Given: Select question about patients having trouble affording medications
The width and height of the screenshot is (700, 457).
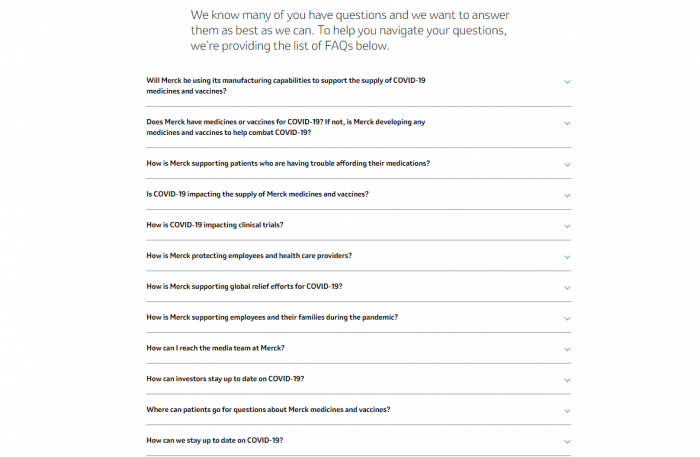Looking at the screenshot, I should [x=288, y=163].
